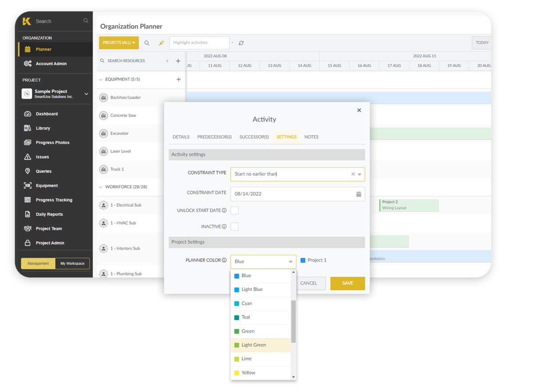This screenshot has width=533, height=392.
Task: Click the highlight pen icon in the toolbar
Action: tap(161, 43)
